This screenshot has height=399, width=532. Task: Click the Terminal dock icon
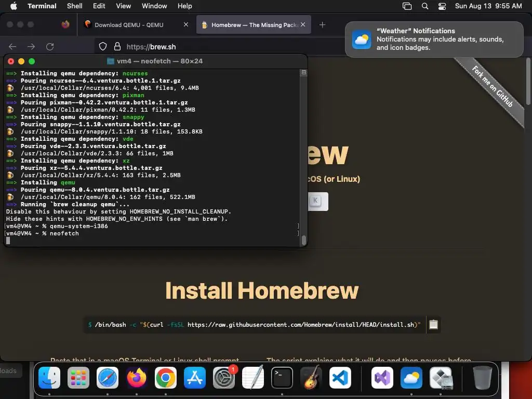click(282, 378)
